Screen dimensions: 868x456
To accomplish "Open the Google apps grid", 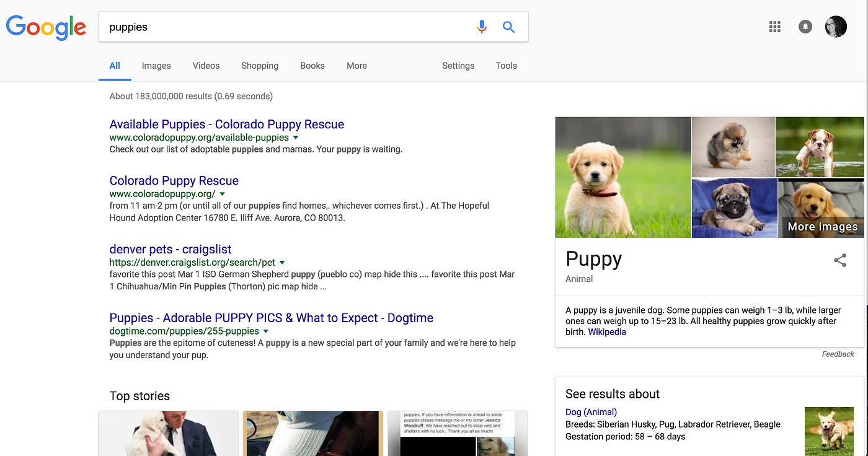I will (774, 27).
